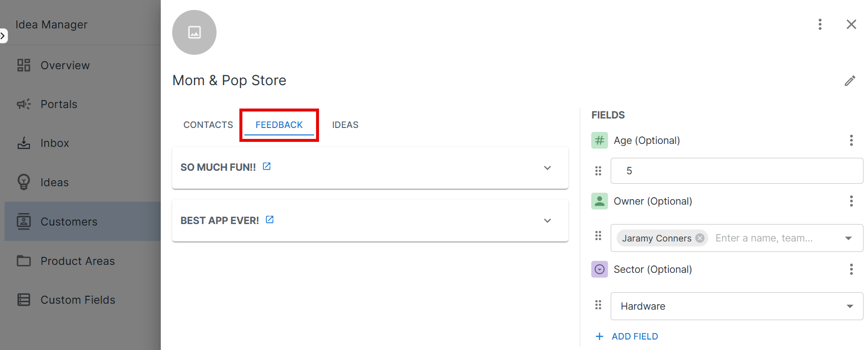
Task: Click the drag handle beside the Age input
Action: coord(598,171)
